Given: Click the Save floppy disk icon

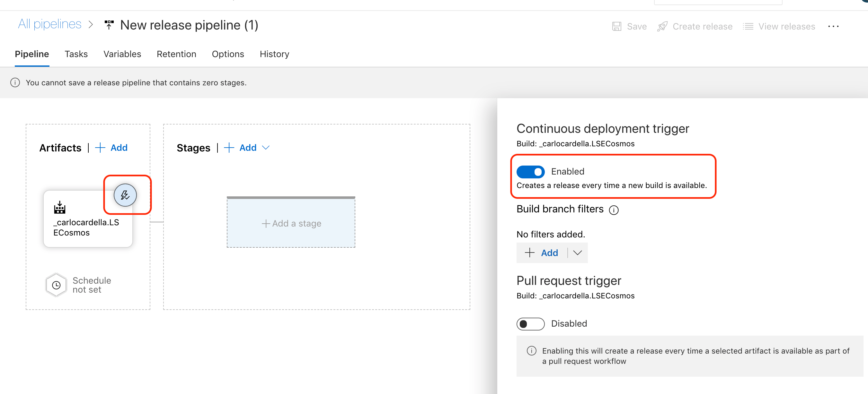Looking at the screenshot, I should [x=617, y=26].
